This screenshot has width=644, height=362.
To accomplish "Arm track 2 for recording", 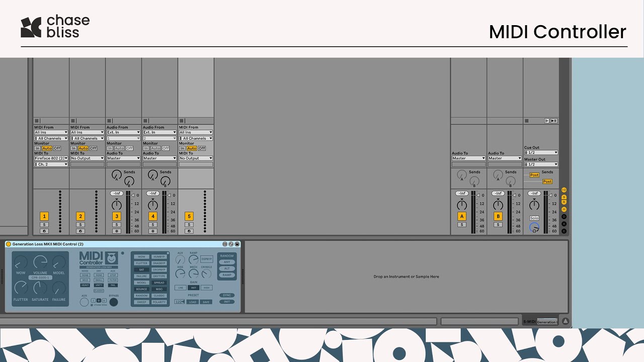I will 80,231.
